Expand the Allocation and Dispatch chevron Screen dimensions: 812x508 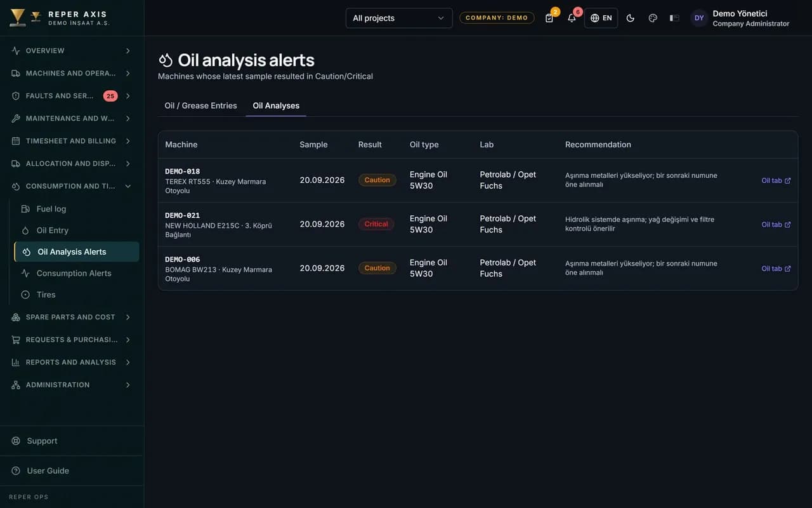pyautogui.click(x=128, y=164)
